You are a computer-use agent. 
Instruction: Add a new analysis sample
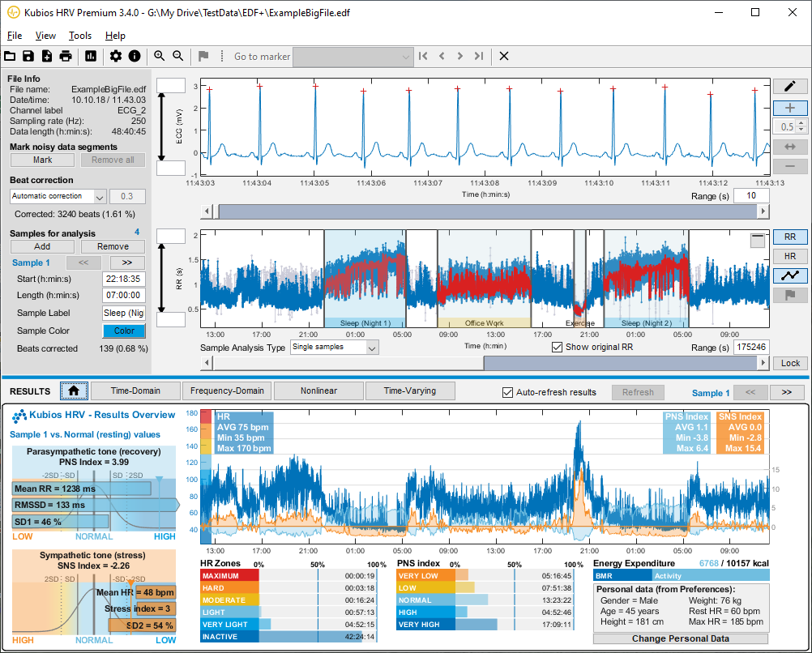tap(42, 246)
